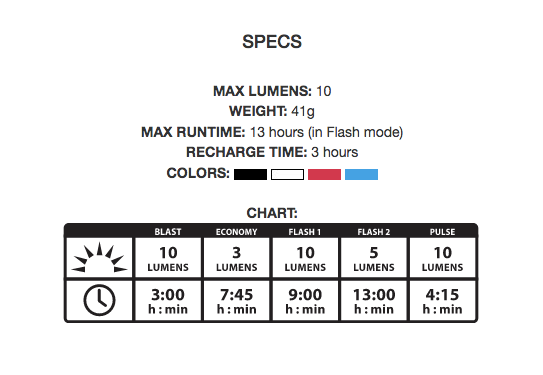
Task: Click the 4:15 Pulse runtime cell
Action: 443,300
